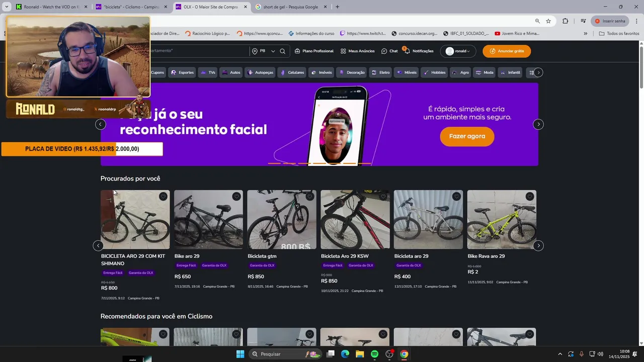Favorite the Bicicleta aro 29 R$ 400 listing
This screenshot has height=362, width=644.
pos(456,197)
